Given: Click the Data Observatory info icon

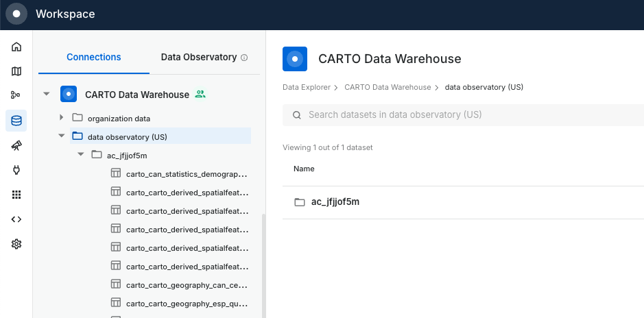Looking at the screenshot, I should (x=244, y=58).
